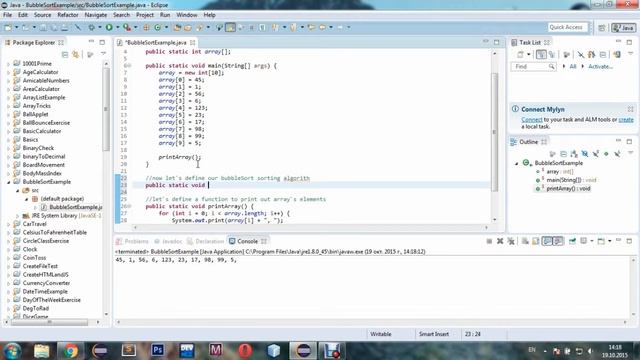Collapse BubbleSortExample class in Outline
This screenshot has height=360, width=640.
[516, 163]
